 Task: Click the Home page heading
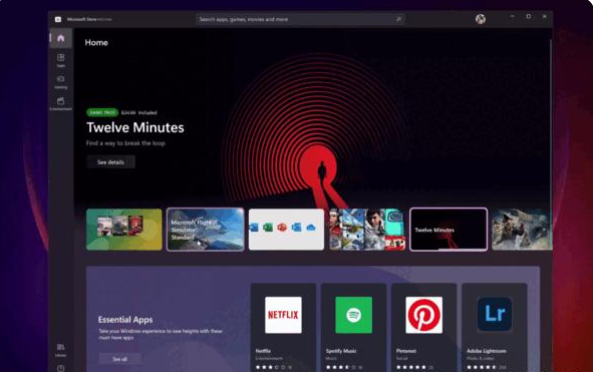[96, 43]
